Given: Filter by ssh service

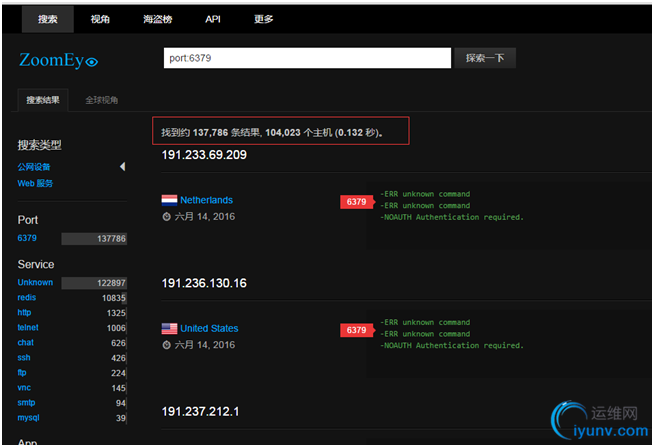Looking at the screenshot, I should [x=24, y=357].
